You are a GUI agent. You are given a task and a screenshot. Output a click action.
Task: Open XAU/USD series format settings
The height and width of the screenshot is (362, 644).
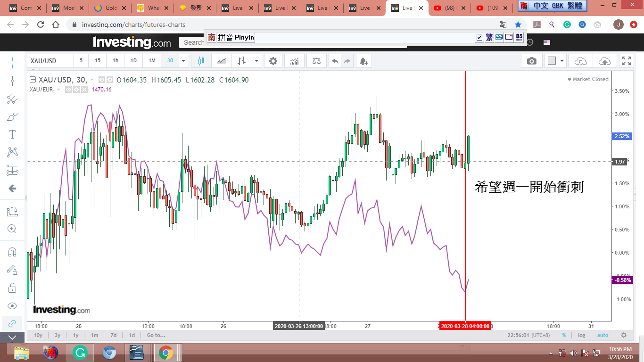pyautogui.click(x=109, y=80)
